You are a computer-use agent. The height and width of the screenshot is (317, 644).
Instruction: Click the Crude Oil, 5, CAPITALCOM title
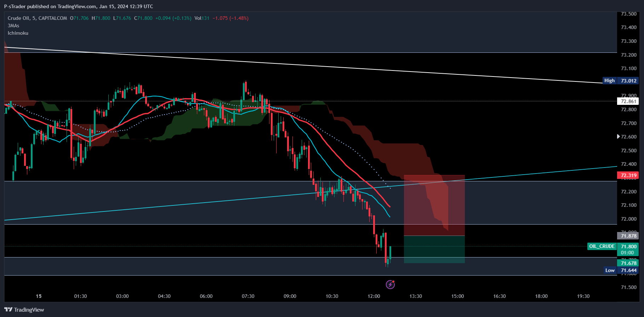(x=37, y=18)
